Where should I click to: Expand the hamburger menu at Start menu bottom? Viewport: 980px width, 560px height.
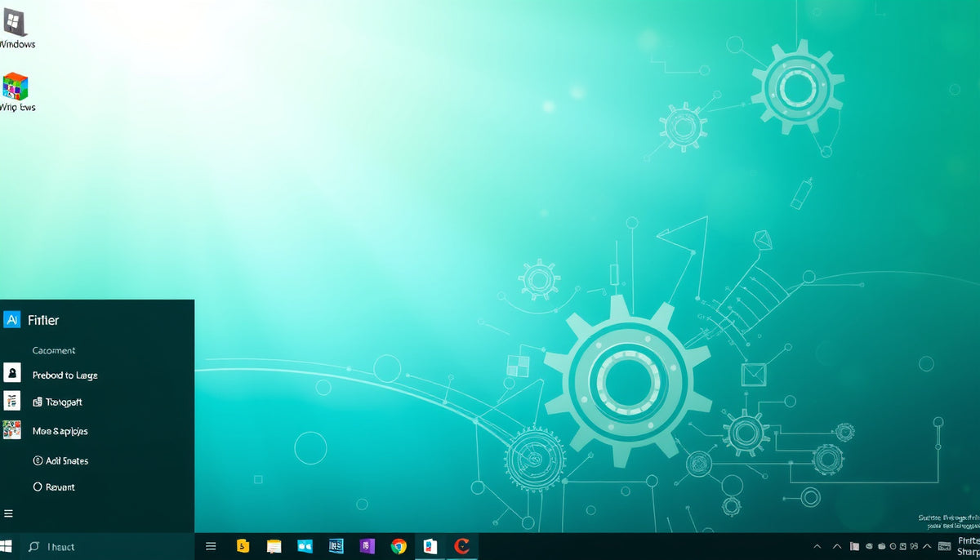pyautogui.click(x=8, y=513)
